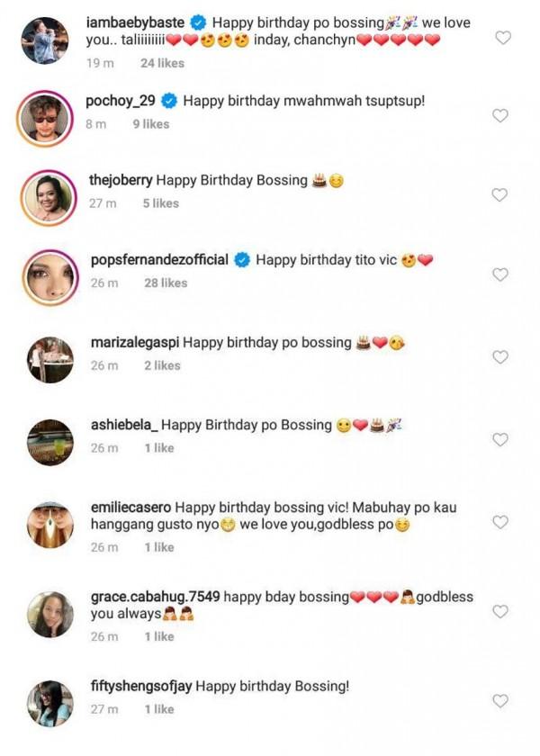Open ashiebela_ profile avatar
This screenshot has width=540, height=756.
pos(49,440)
